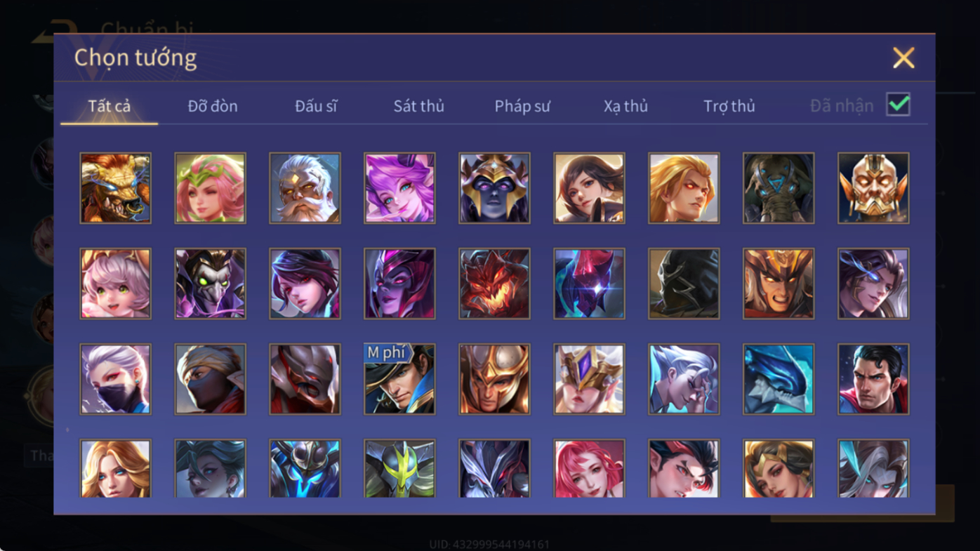Viewport: 980px width, 551px height.
Task: Pick the hero with the 'M phí' label
Action: tap(399, 379)
